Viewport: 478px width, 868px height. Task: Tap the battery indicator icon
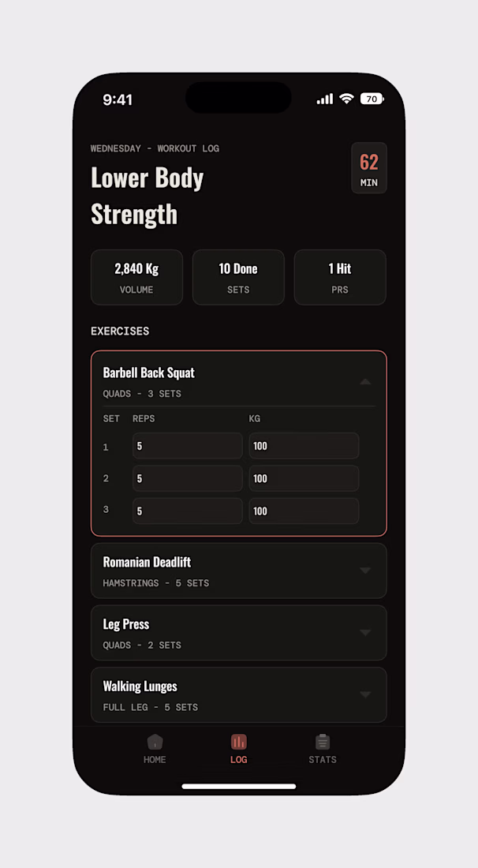[372, 99]
